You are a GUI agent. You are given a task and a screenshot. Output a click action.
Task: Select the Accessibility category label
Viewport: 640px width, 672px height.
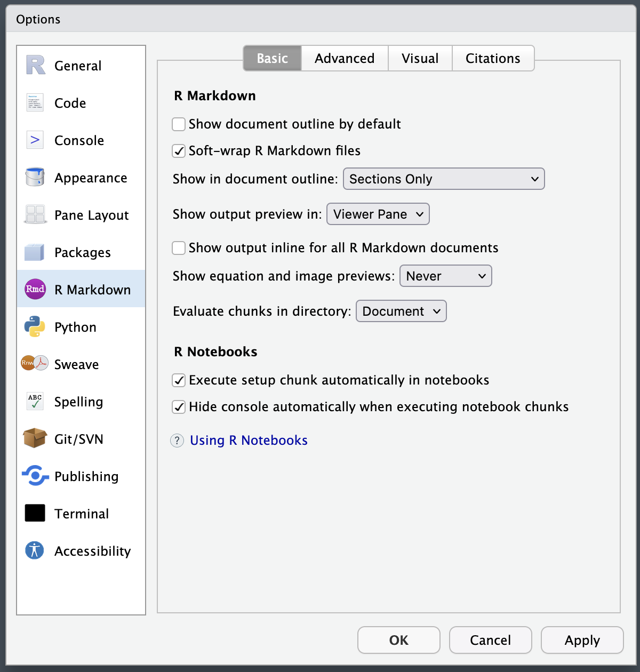(93, 551)
